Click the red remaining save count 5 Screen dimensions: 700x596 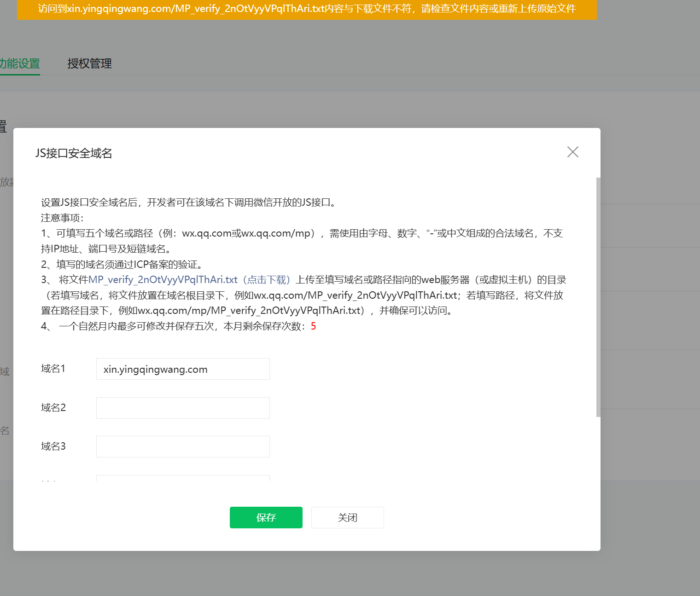[x=313, y=326]
